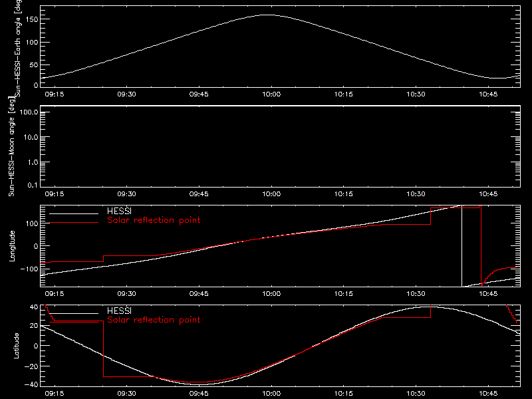
Task: Click the 0.1 tick label on Moon angle plot
Action: pos(33,185)
